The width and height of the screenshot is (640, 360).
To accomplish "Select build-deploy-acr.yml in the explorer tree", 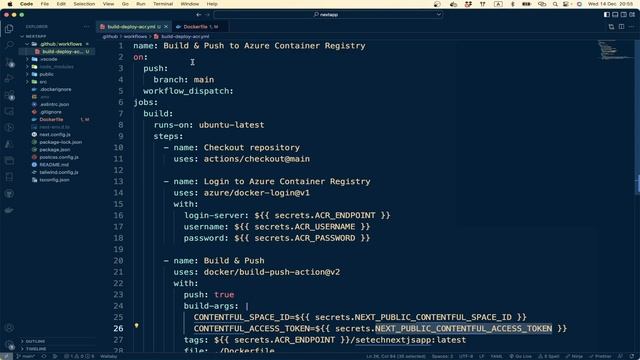I will click(57, 52).
